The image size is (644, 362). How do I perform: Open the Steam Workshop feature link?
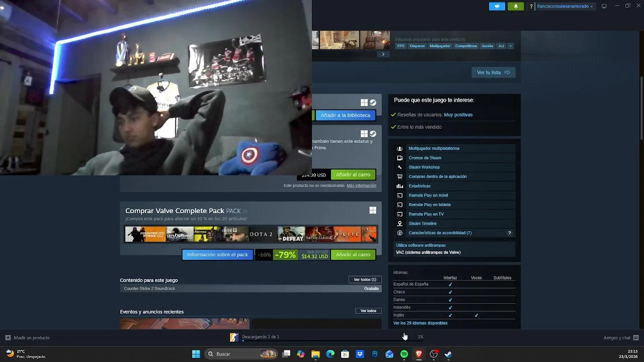424,167
